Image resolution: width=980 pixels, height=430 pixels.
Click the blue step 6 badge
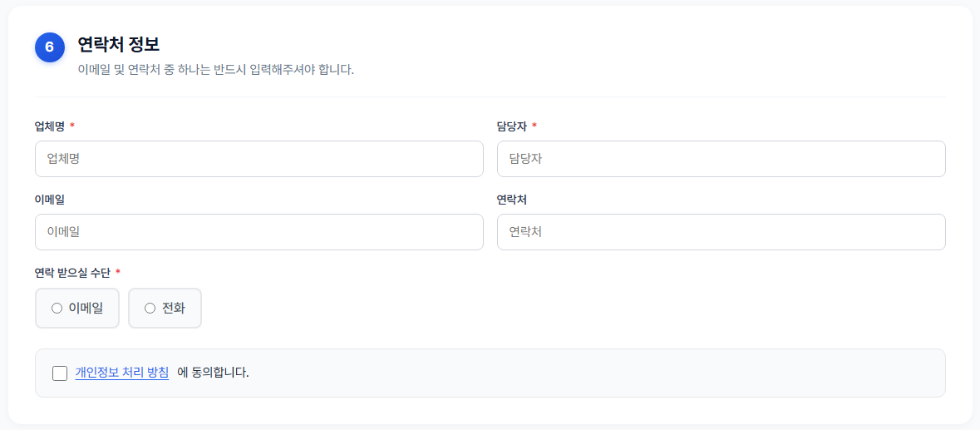click(50, 47)
